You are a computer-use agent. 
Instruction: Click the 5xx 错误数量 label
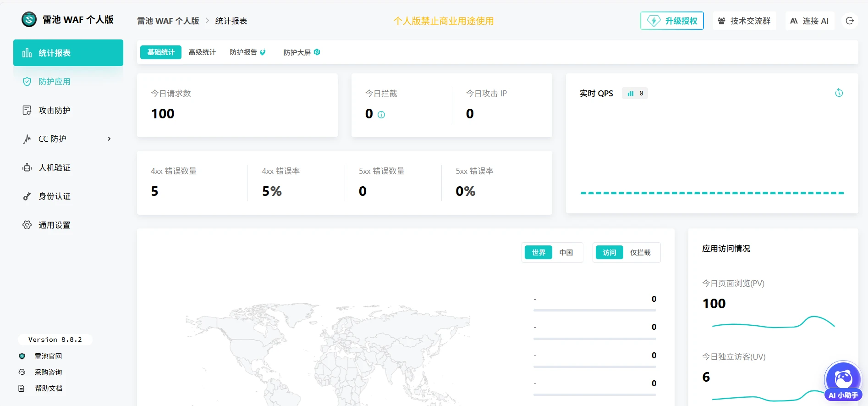(x=382, y=171)
